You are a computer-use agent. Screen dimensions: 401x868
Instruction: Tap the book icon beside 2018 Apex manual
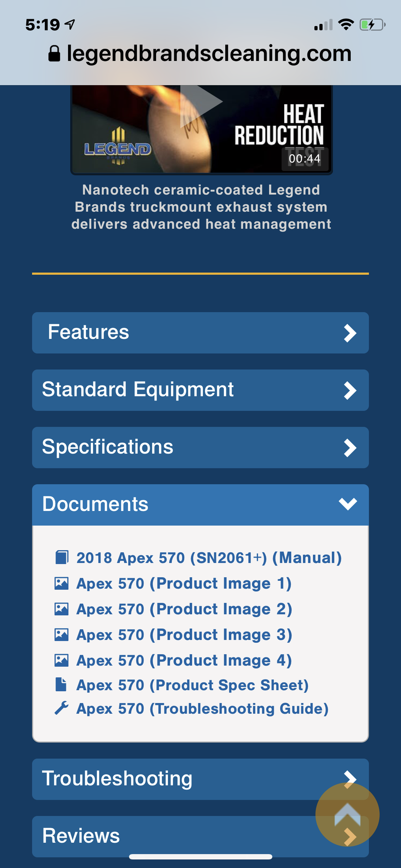click(61, 557)
